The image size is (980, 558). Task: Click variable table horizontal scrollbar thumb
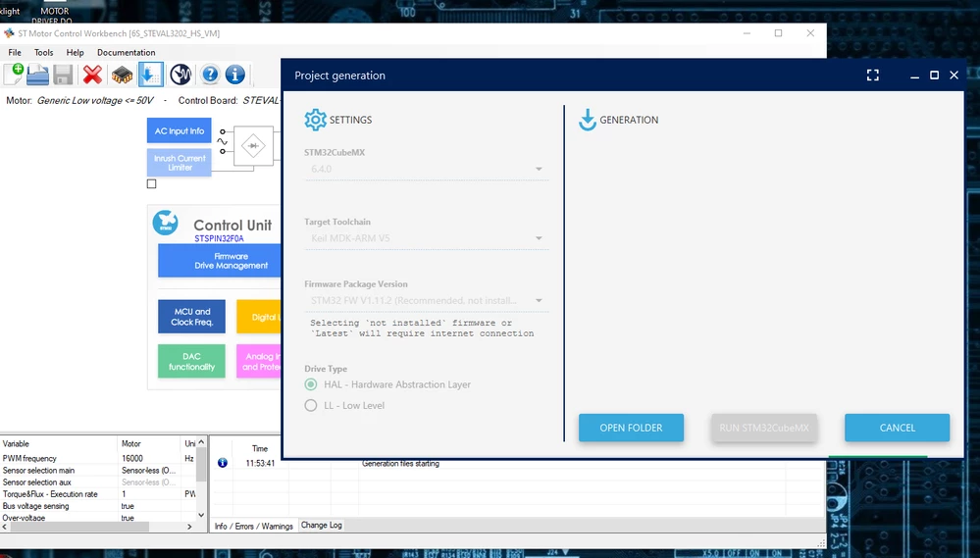pos(80,527)
